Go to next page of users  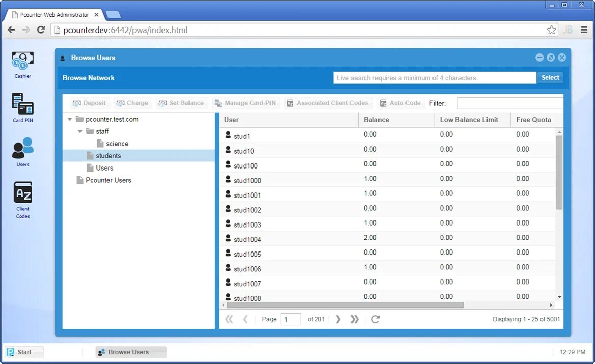pyautogui.click(x=338, y=319)
